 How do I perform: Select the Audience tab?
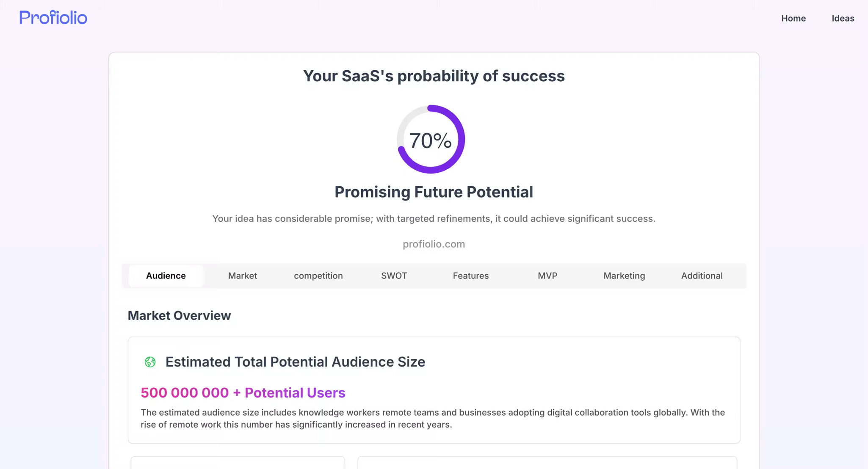point(166,276)
